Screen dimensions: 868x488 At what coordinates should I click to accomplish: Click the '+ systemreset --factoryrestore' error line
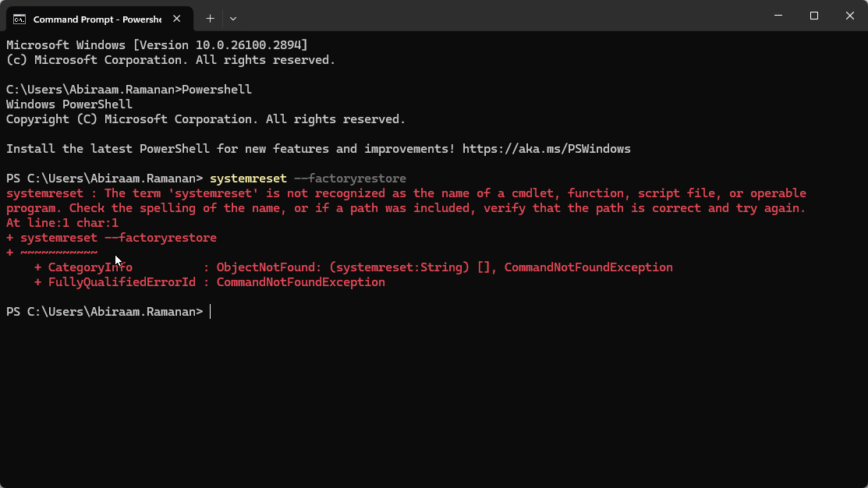(x=112, y=238)
